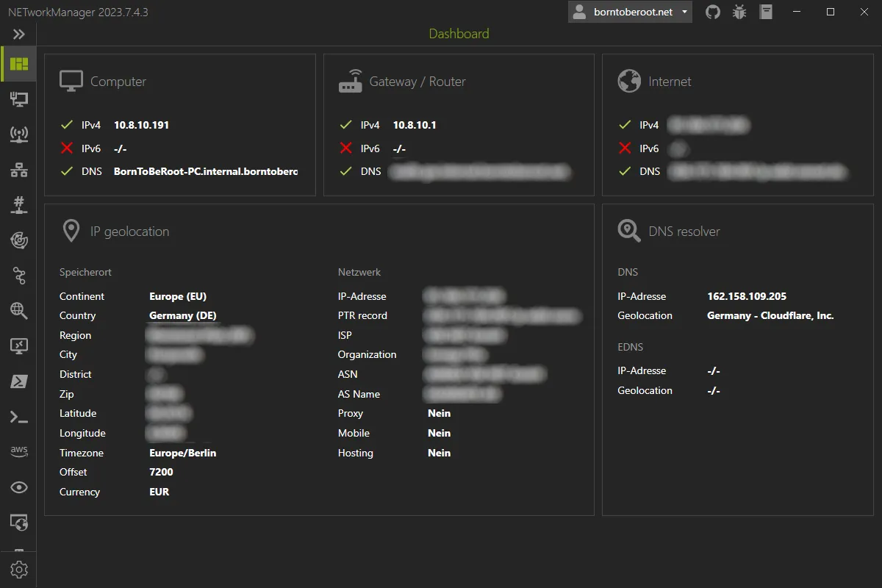Copy the computer IPv4 address 10.8.10.191
The height and width of the screenshot is (588, 882).
tap(141, 125)
